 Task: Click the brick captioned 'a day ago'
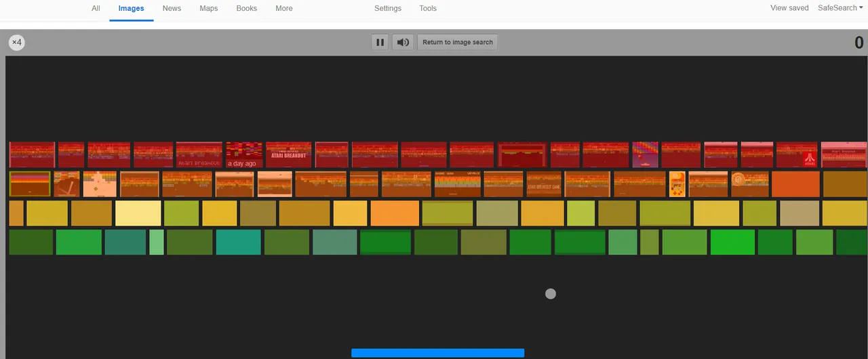click(x=244, y=155)
